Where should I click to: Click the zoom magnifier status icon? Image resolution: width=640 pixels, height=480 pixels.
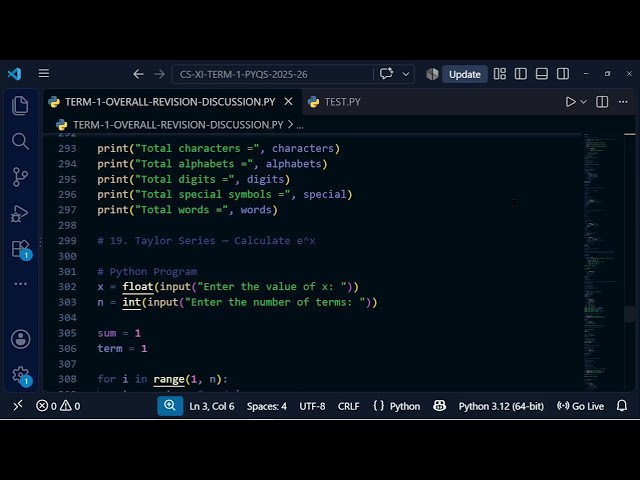pos(170,406)
